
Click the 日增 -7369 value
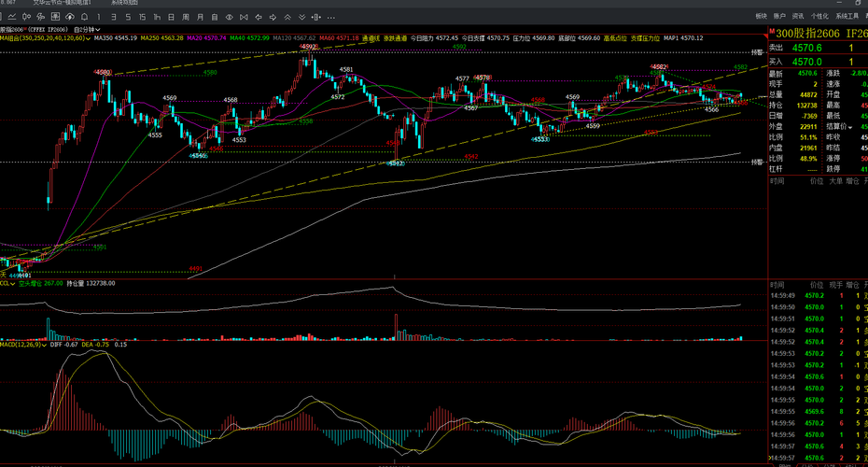[809, 116]
